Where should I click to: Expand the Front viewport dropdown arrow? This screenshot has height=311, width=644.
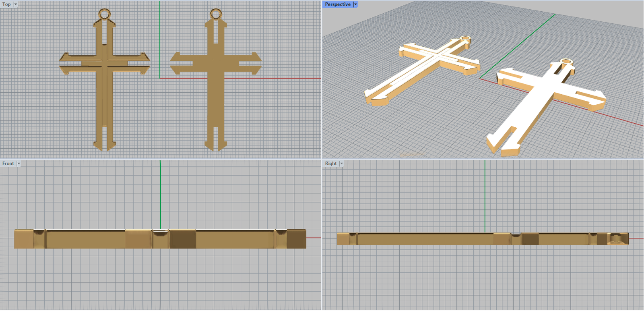pyautogui.click(x=19, y=164)
